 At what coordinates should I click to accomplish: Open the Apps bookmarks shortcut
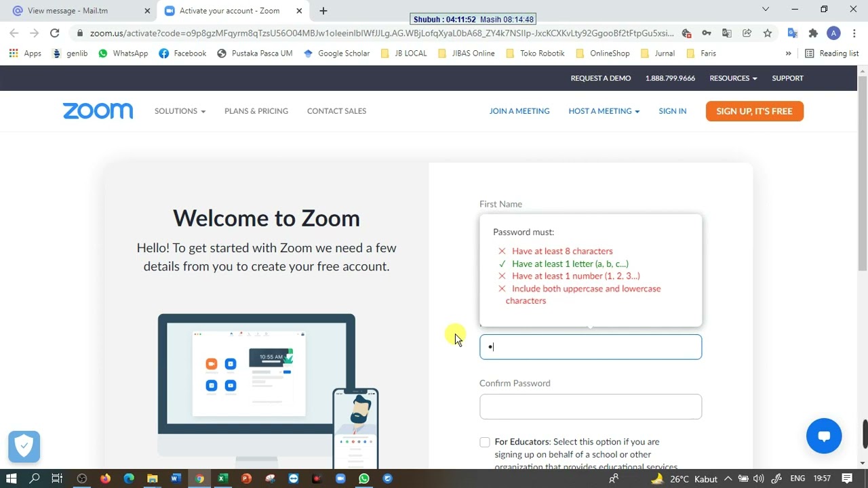(x=25, y=54)
